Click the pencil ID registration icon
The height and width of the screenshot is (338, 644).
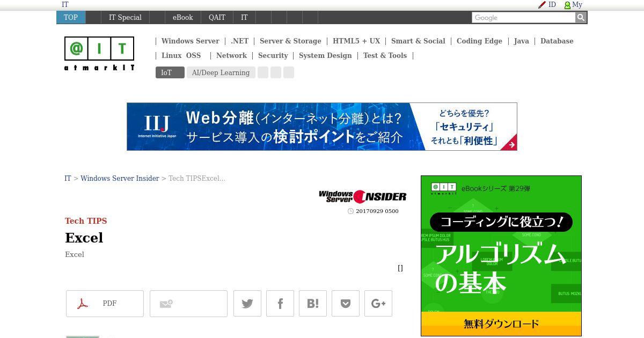coord(542,5)
